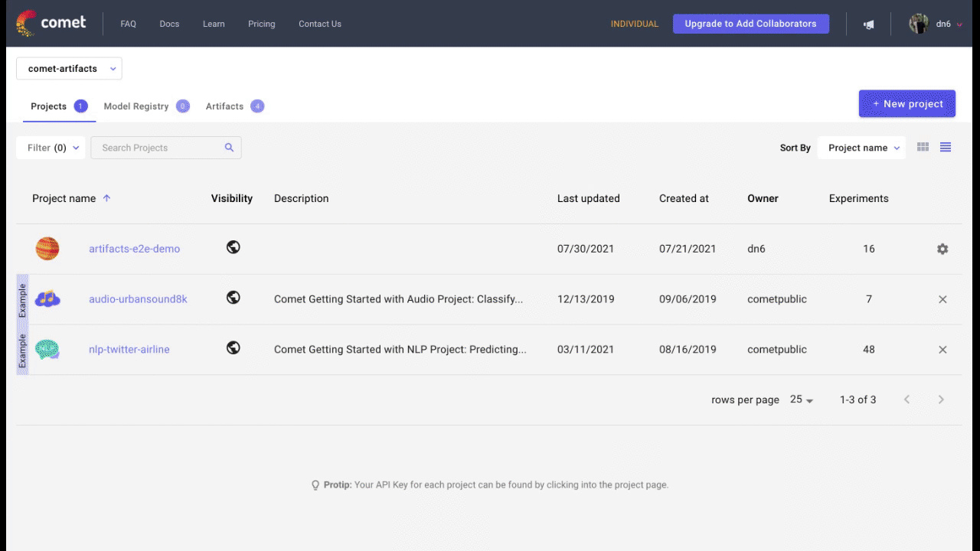The width and height of the screenshot is (980, 551).
Task: Switch to the Model Registry tab
Action: pyautogui.click(x=136, y=106)
